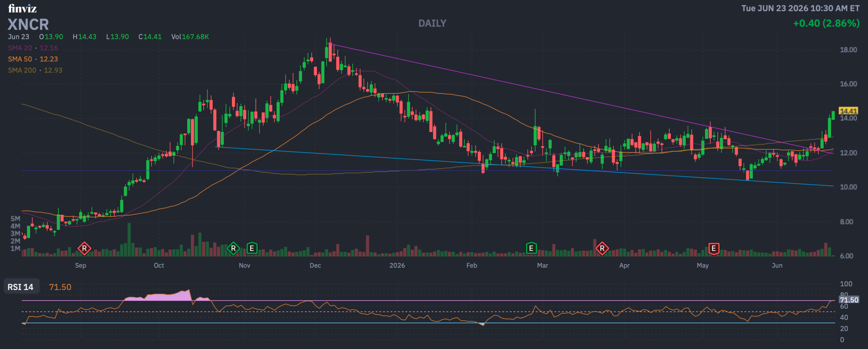
Task: Click the 2026 label on the time axis
Action: click(397, 266)
